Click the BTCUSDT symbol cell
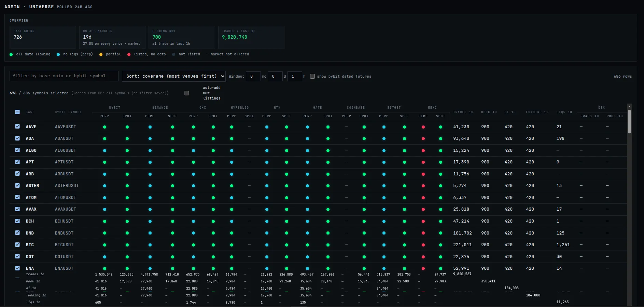 pyautogui.click(x=64, y=245)
